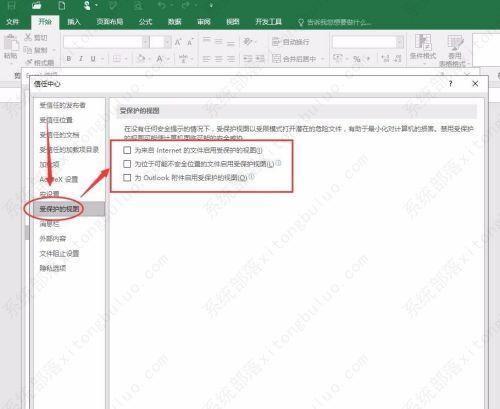Viewport: 500px width, 409px height.
Task: Select External Content (外部内容) in sidebar
Action: pos(53,239)
